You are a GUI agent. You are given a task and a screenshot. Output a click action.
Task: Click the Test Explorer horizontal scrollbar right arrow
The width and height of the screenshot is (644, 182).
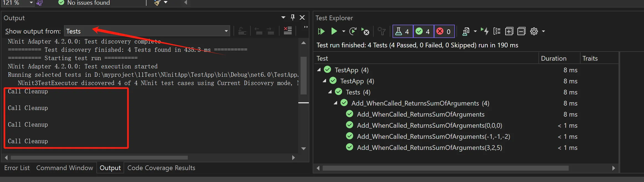coord(614,168)
